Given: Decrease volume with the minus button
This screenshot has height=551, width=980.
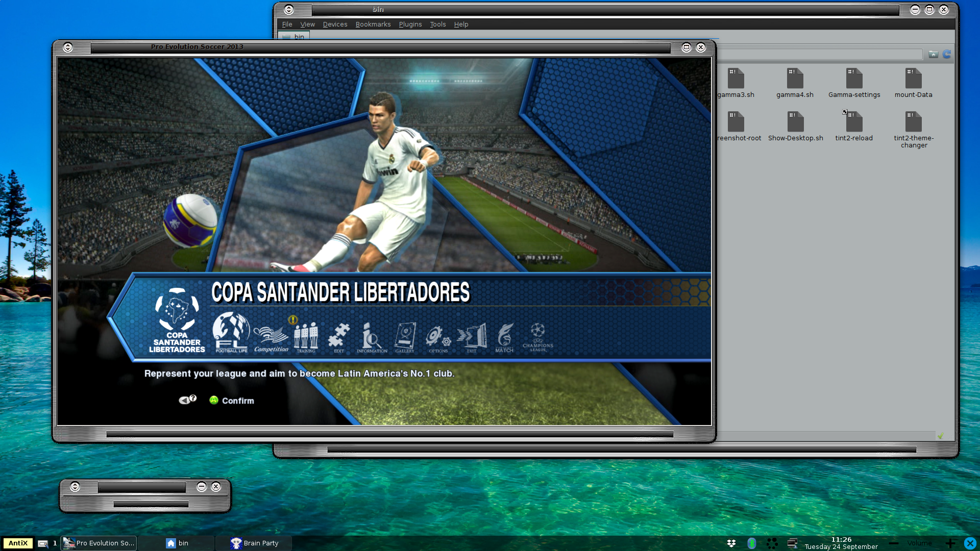Looking at the screenshot, I should (893, 543).
